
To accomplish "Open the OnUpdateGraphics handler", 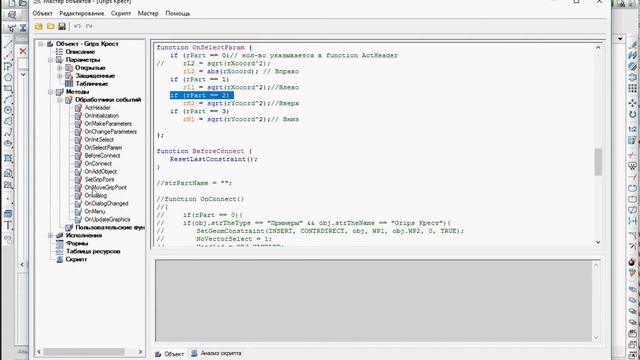I will click(107, 220).
